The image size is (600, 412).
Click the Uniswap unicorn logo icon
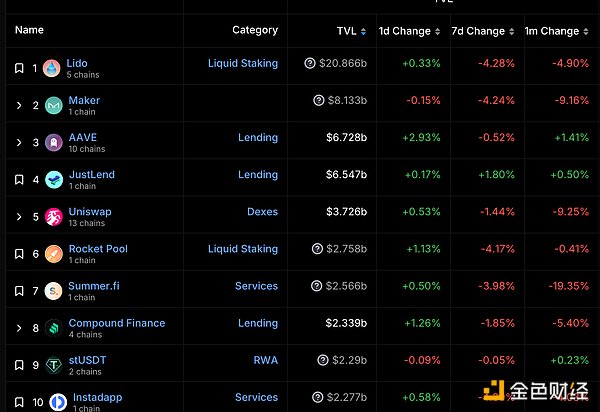tap(53, 217)
